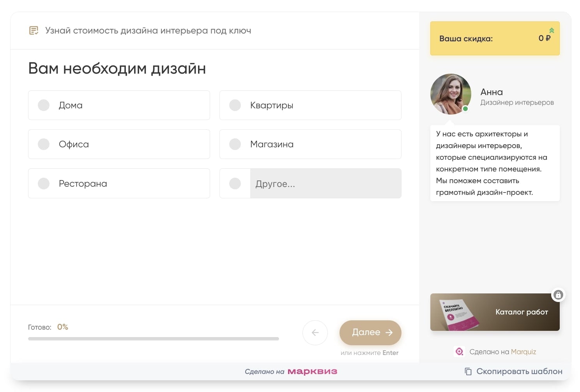Click the Другое text input field
Screen dimensions: 580x392
tap(325, 184)
